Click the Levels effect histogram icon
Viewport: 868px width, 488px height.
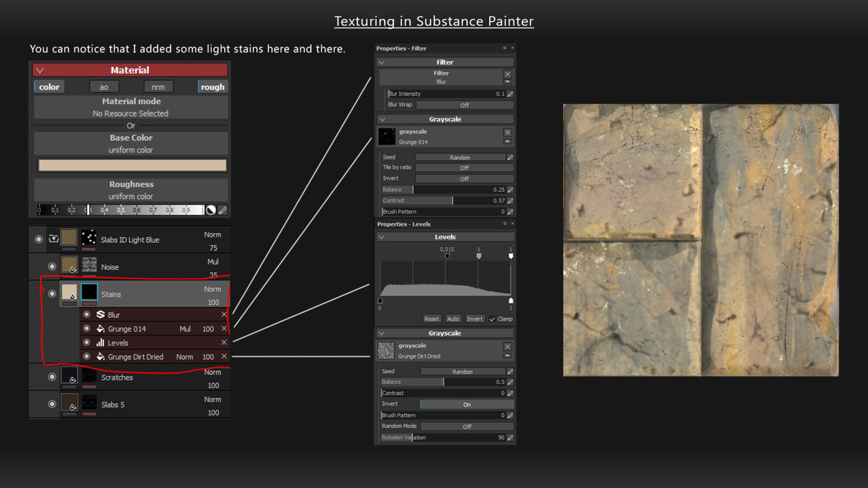click(100, 343)
